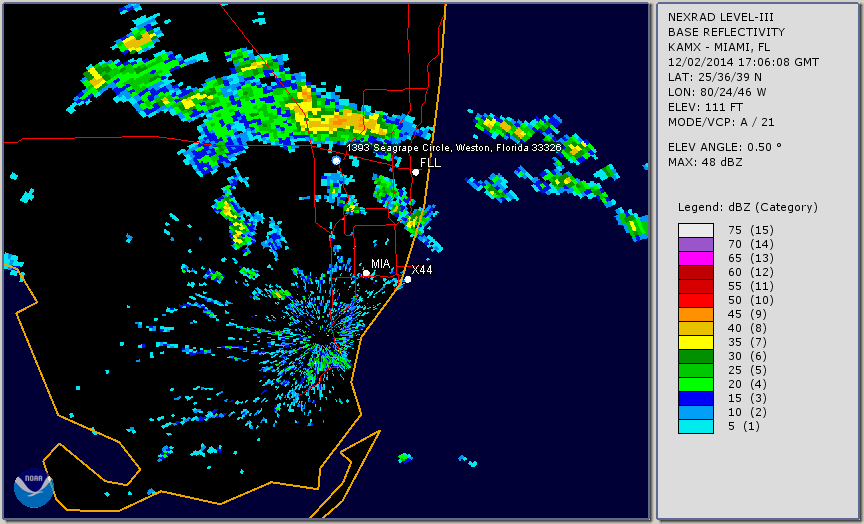Image resolution: width=864 pixels, height=524 pixels.
Task: Select the 45 dBZ orange legend swatch
Action: pos(695,315)
